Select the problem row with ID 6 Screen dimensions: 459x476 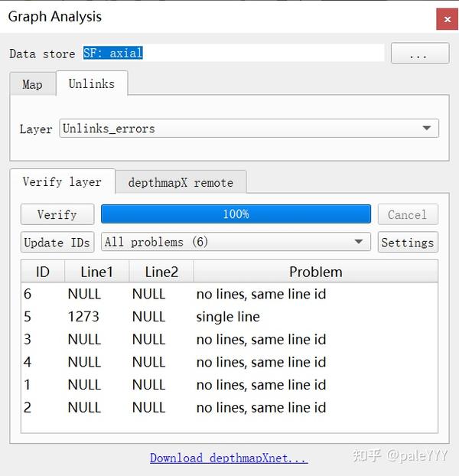pos(228,294)
